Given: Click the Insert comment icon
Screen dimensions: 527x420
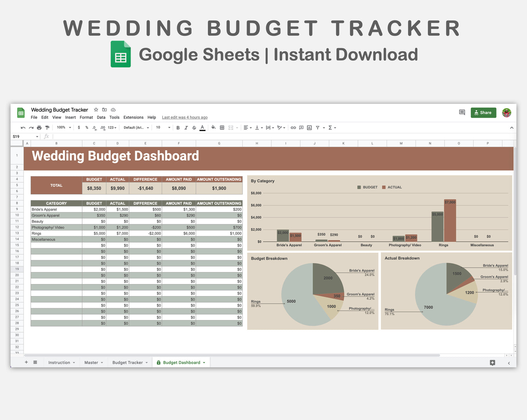Looking at the screenshot, I should pos(301,128).
